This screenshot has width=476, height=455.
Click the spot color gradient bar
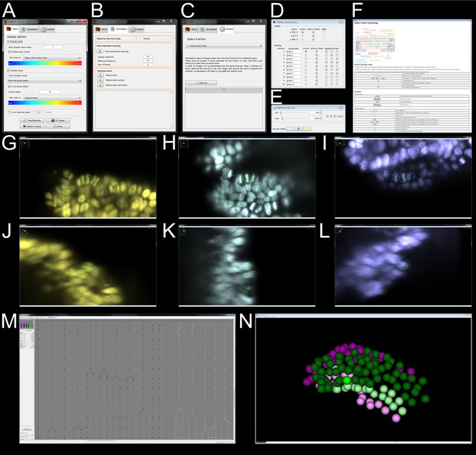(x=45, y=63)
